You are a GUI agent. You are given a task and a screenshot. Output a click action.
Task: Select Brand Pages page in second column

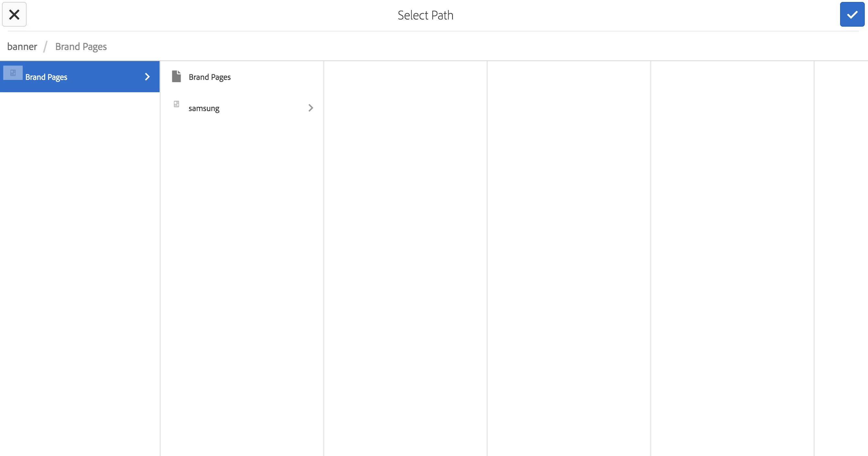coord(210,77)
